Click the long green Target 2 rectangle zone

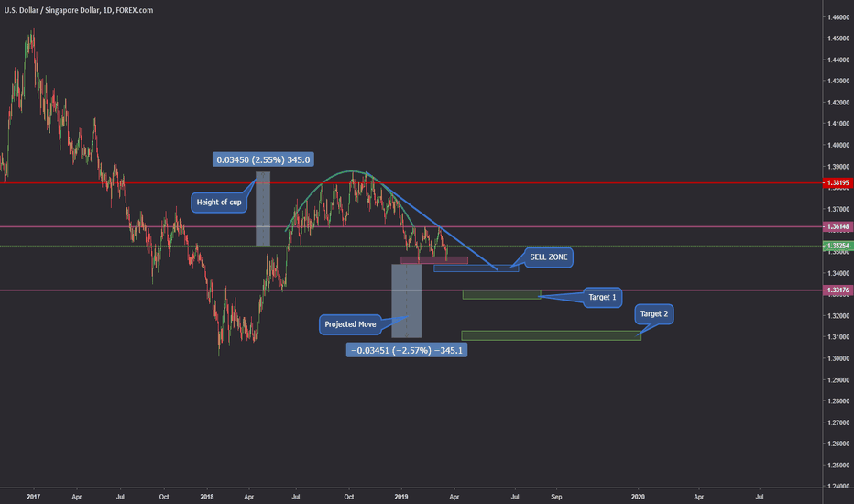(x=552, y=335)
